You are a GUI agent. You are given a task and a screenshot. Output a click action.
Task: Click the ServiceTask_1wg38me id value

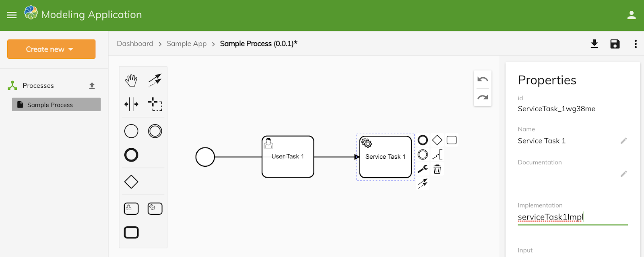tap(557, 109)
